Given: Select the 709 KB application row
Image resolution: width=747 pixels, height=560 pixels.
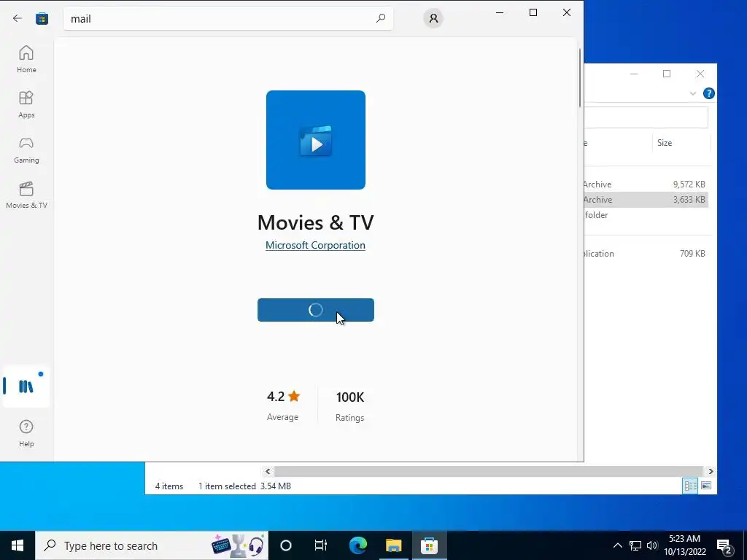Looking at the screenshot, I should tap(646, 253).
